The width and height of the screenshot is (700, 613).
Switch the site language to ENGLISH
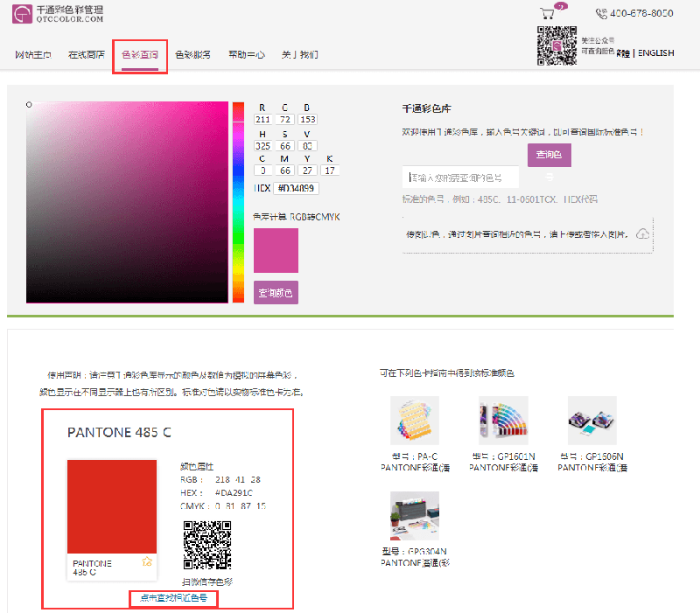pos(655,52)
